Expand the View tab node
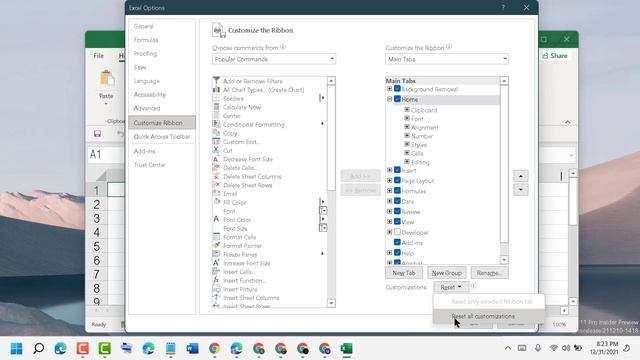The width and height of the screenshot is (640, 360). tap(389, 222)
